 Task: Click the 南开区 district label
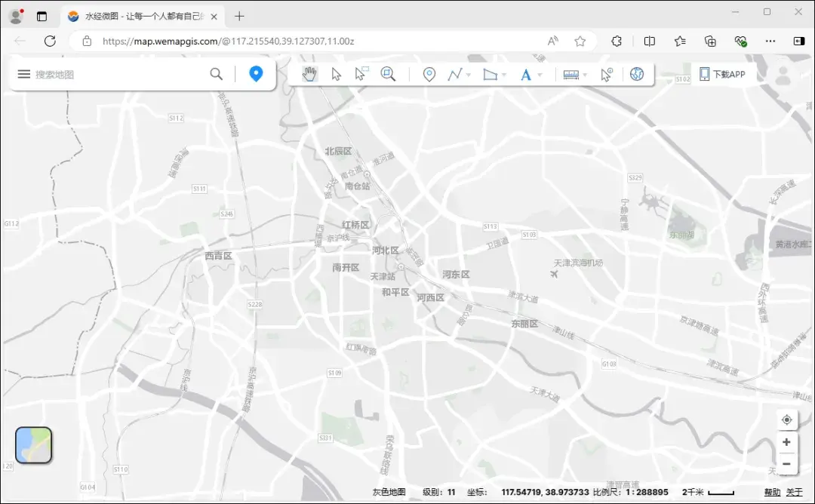click(x=346, y=268)
